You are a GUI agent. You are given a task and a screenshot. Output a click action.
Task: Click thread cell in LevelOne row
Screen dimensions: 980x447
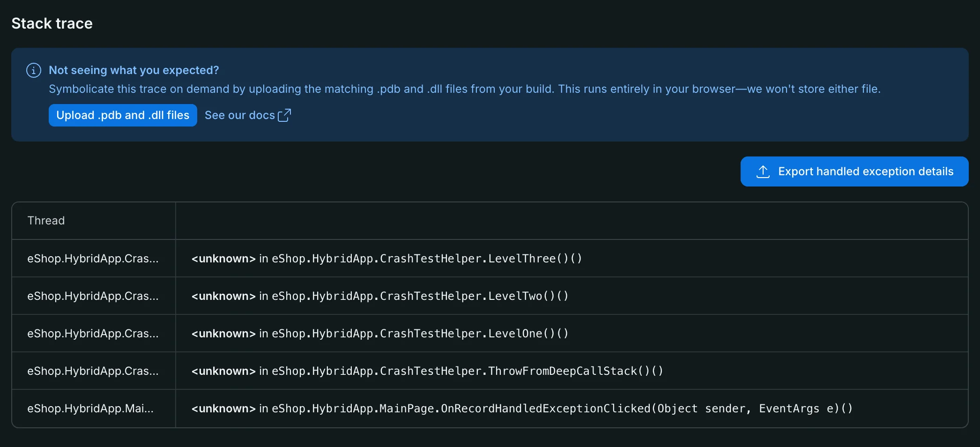(x=93, y=334)
